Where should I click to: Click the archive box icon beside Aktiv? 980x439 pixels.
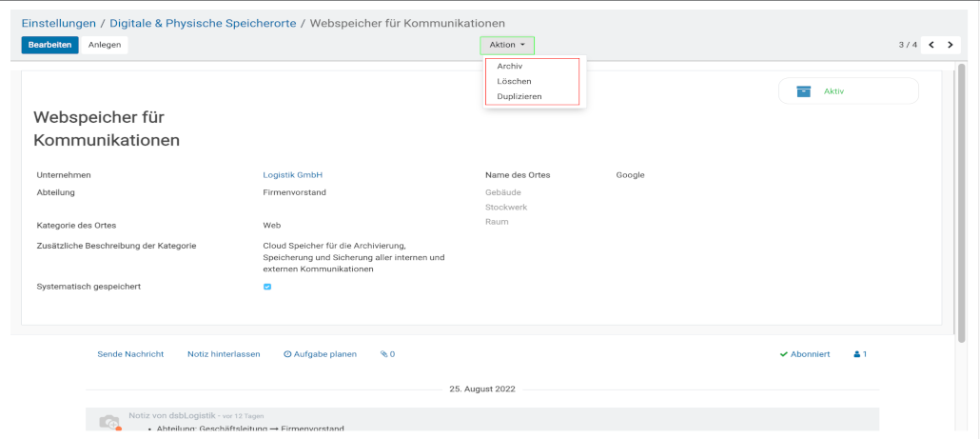[x=804, y=91]
